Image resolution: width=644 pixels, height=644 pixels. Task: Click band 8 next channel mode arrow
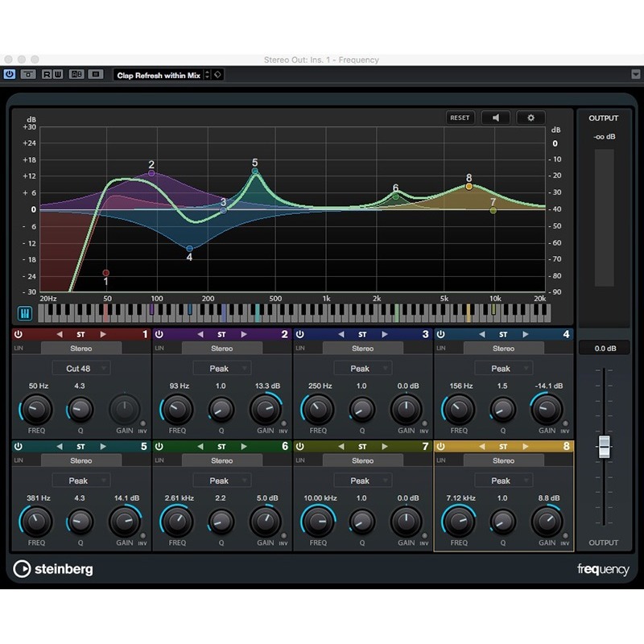[x=526, y=447]
